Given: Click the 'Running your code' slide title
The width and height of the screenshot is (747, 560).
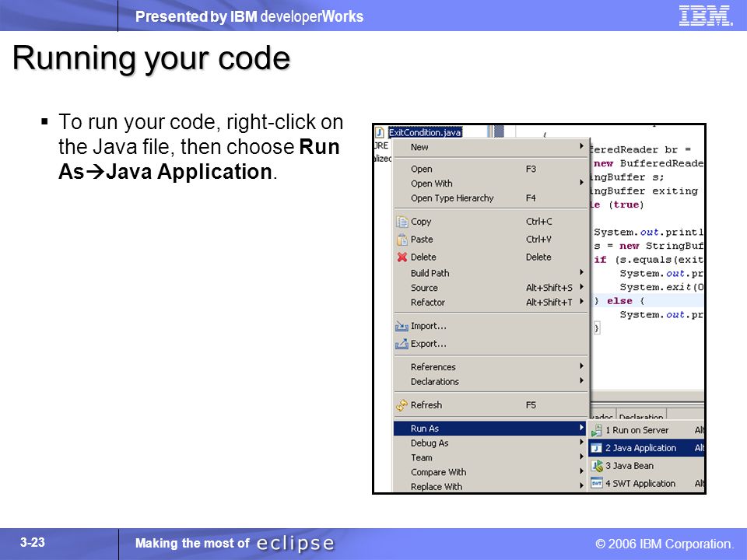Looking at the screenshot, I should coord(151,58).
